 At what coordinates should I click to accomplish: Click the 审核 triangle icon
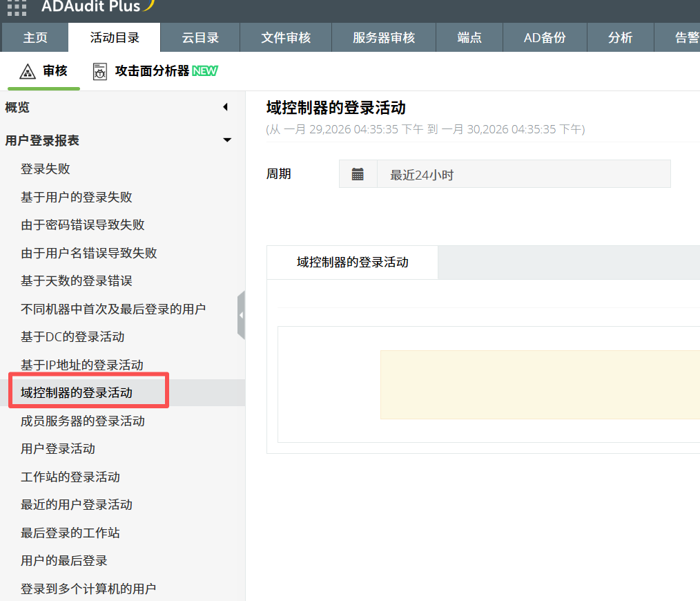coord(28,71)
